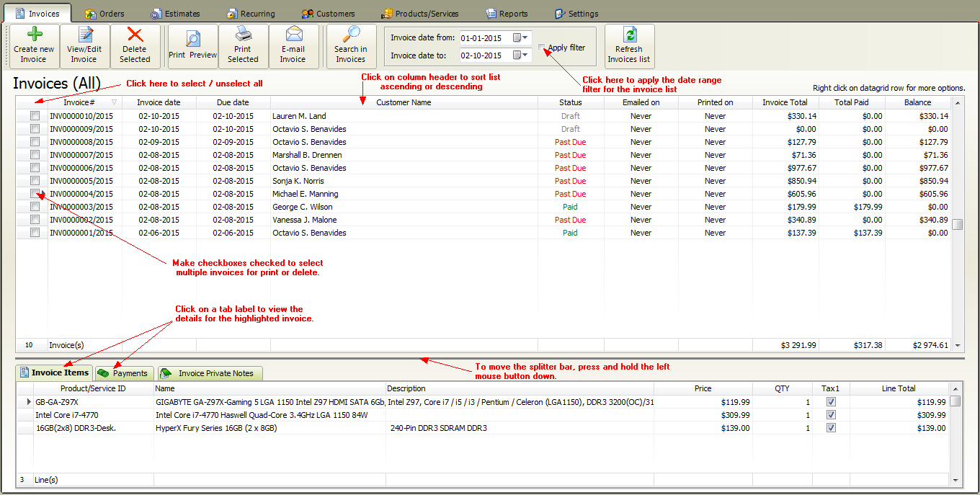Screen dimensions: 980x495
Task: Switch to the Orders tab
Action: tap(105, 14)
